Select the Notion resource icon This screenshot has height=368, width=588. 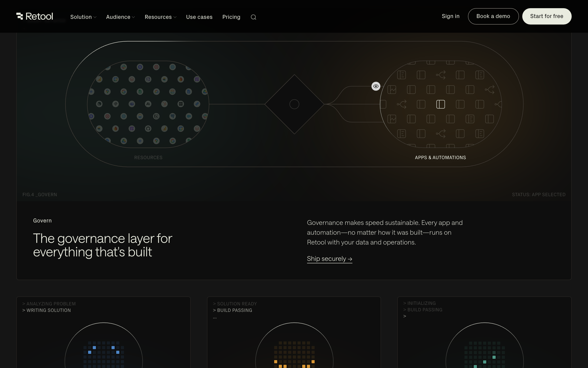(x=156, y=116)
